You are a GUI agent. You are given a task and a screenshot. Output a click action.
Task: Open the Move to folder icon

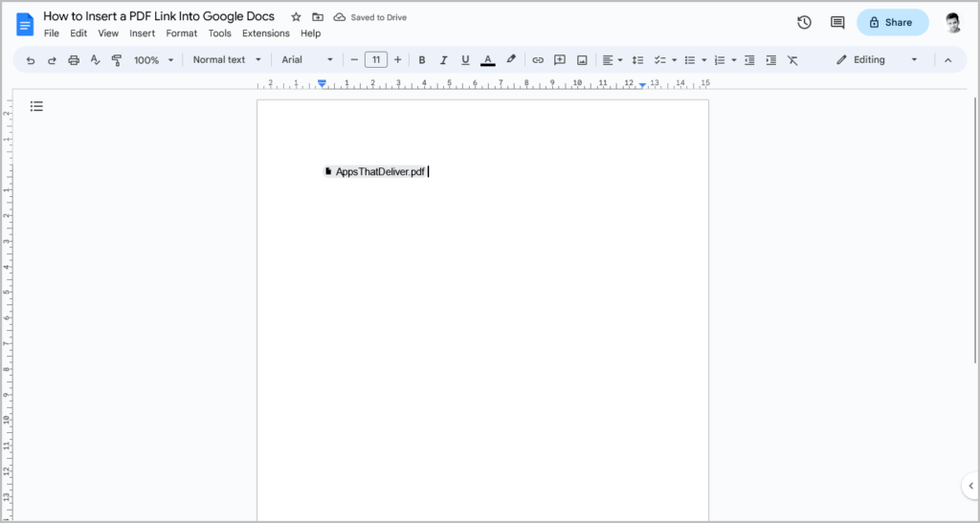(318, 17)
